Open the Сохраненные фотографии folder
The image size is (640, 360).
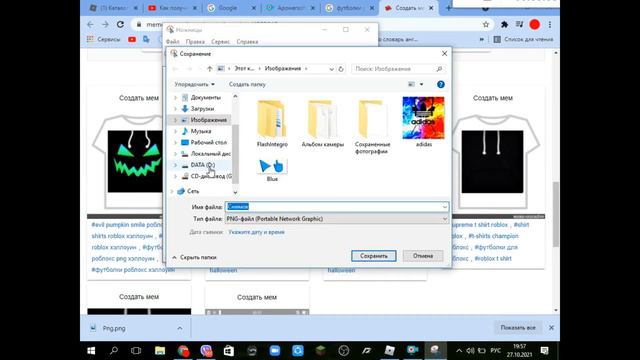click(372, 127)
